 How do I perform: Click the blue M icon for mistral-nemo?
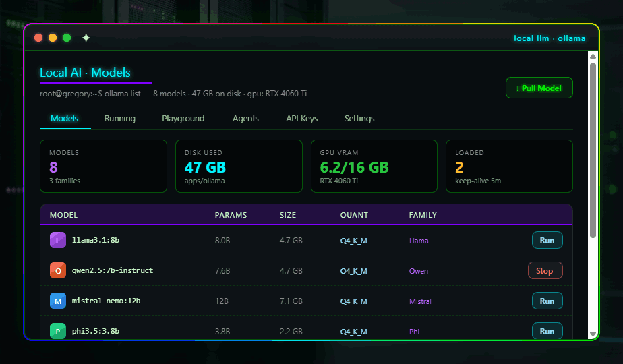57,301
